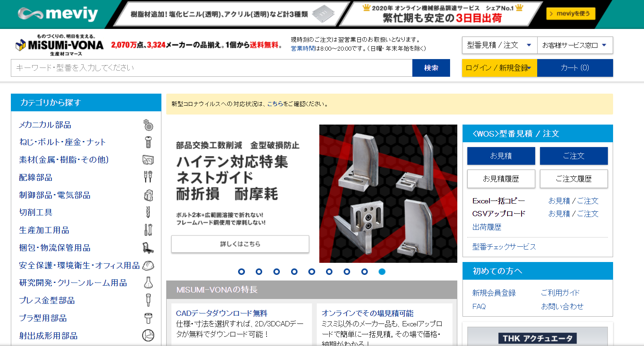Click the MISUMI-VONA logo

coord(59,45)
